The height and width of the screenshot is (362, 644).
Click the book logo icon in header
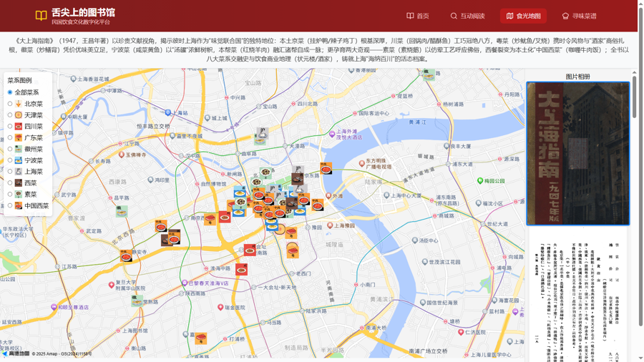(42, 15)
